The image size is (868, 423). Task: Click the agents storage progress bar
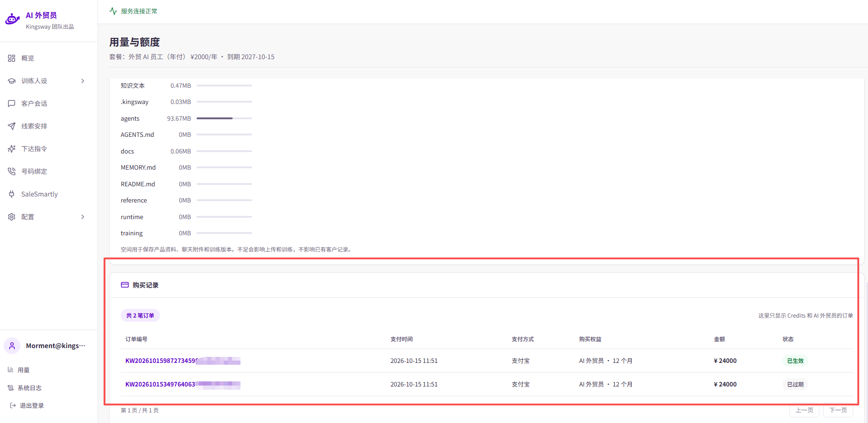(x=224, y=118)
